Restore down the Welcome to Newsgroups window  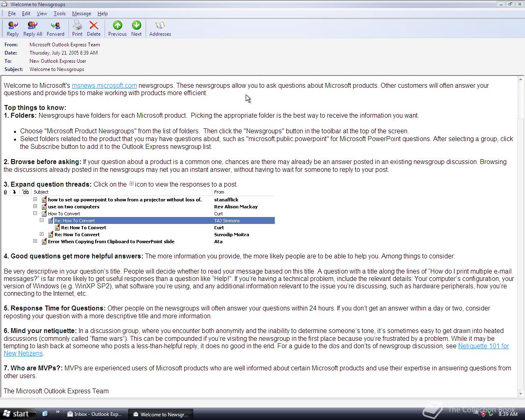(510, 4)
